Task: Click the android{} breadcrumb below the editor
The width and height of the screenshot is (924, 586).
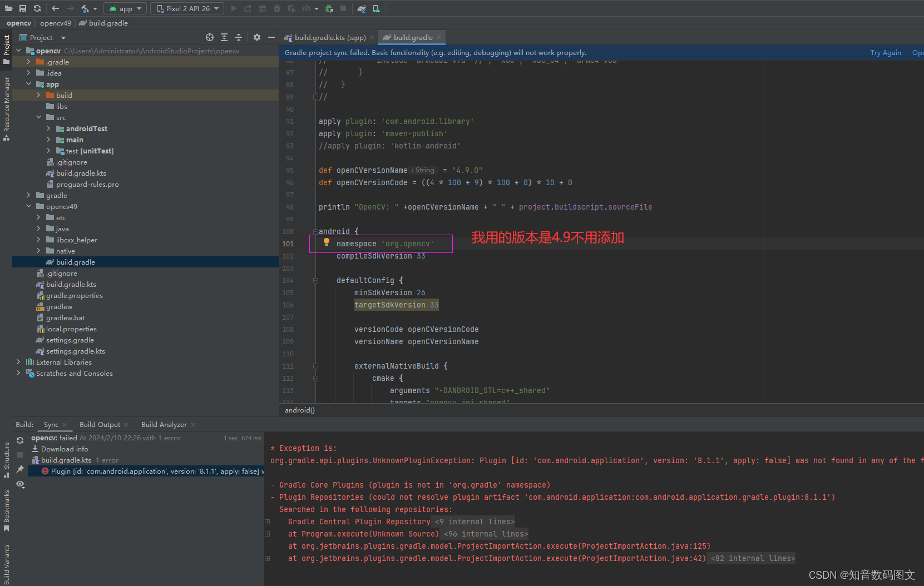Action: click(300, 410)
